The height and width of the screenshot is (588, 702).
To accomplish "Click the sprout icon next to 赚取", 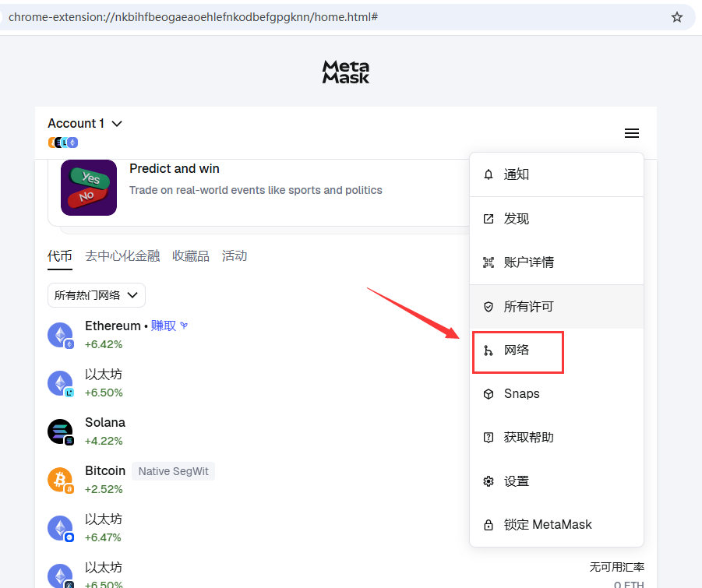I will point(184,326).
